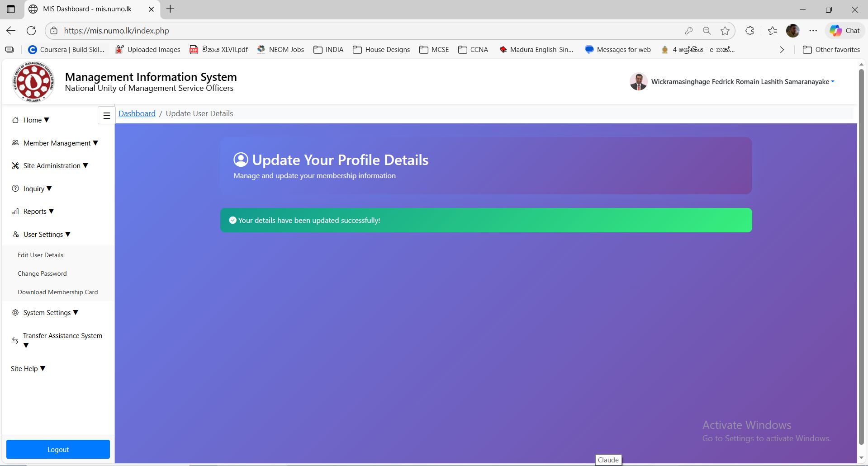Click the address bar URL field
868x466 pixels.
[362, 31]
